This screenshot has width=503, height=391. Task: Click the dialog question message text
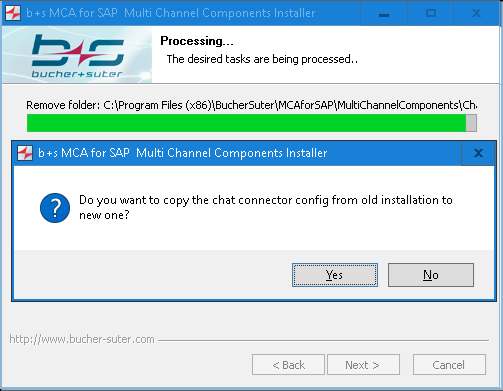(266, 207)
